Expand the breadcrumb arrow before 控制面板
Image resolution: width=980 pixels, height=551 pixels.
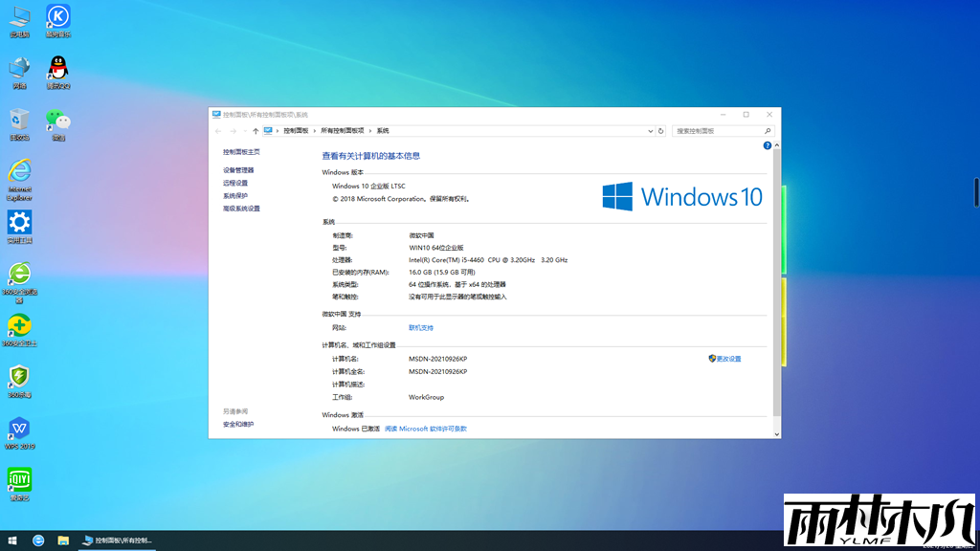(277, 131)
